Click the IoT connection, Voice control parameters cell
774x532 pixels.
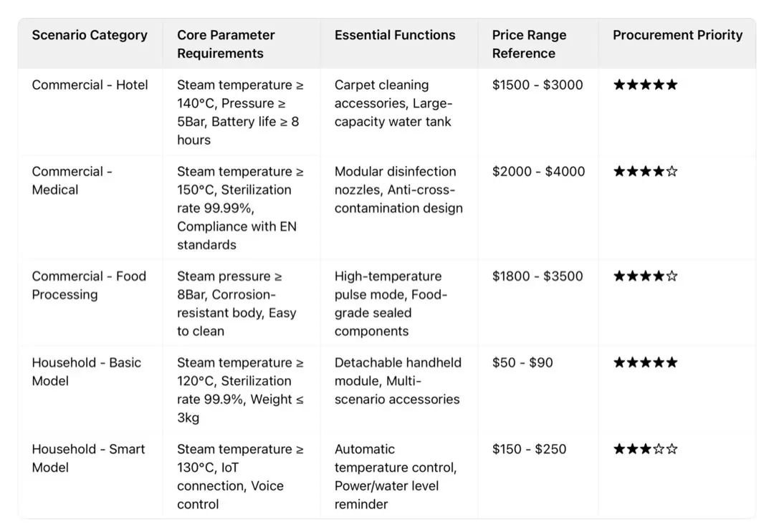pyautogui.click(x=240, y=477)
